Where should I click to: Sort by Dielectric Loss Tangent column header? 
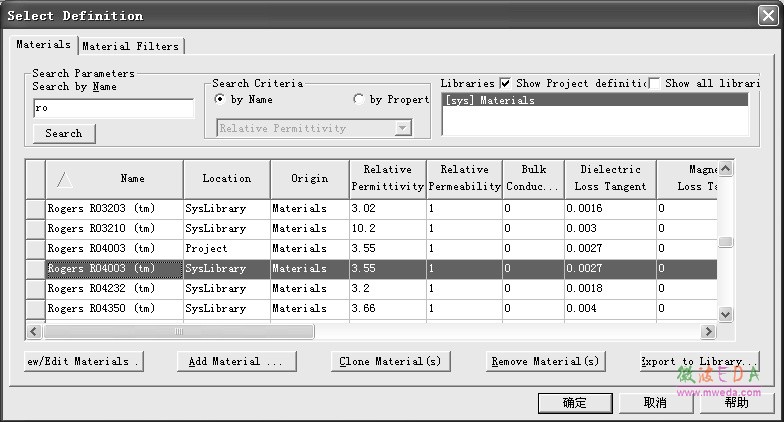(610, 179)
